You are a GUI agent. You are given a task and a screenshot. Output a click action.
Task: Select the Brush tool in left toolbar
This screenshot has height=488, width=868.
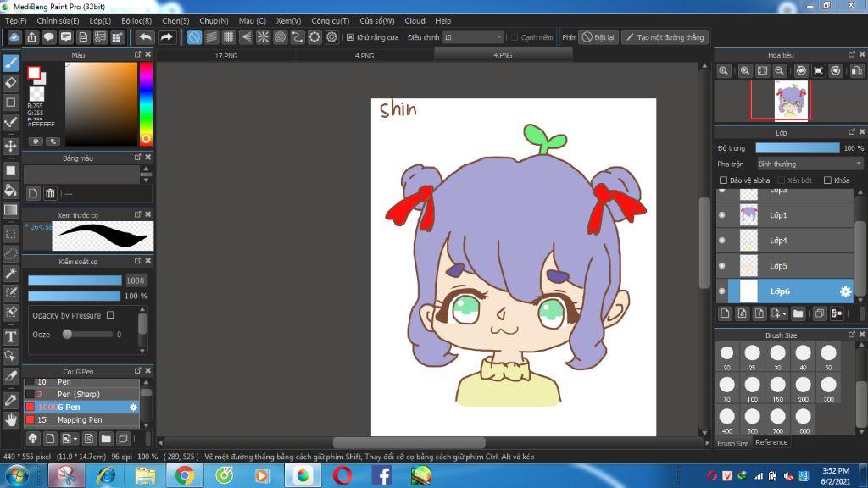pyautogui.click(x=10, y=63)
